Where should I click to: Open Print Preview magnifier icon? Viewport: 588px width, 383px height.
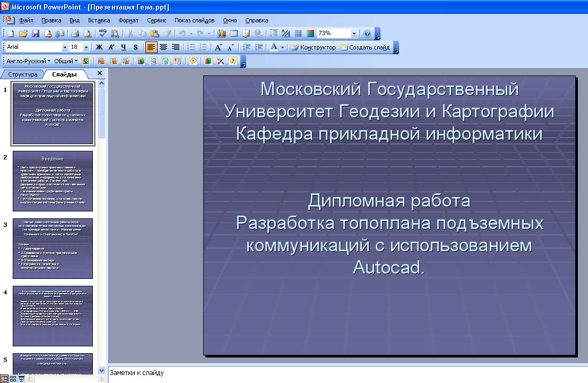pyautogui.click(x=88, y=34)
